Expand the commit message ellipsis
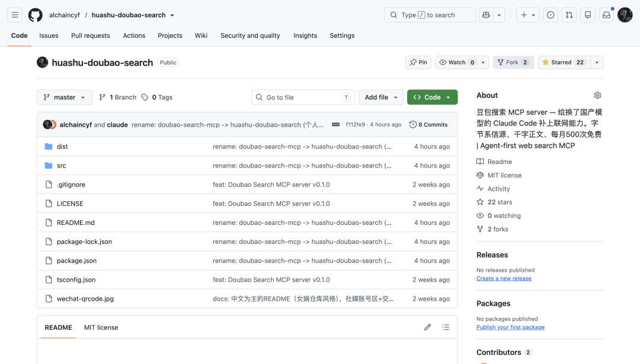The image size is (640, 364). click(335, 125)
